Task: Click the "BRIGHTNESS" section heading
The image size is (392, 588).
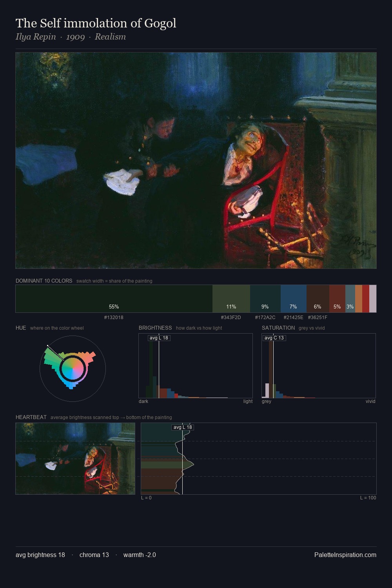Action: click(x=155, y=328)
